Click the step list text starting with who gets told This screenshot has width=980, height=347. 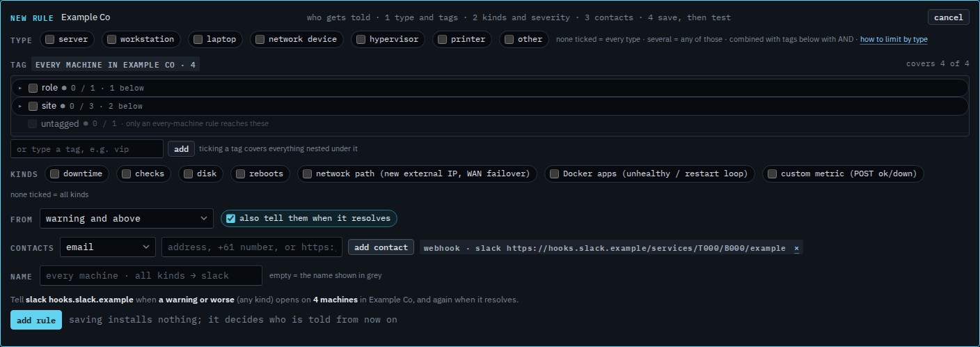click(519, 17)
